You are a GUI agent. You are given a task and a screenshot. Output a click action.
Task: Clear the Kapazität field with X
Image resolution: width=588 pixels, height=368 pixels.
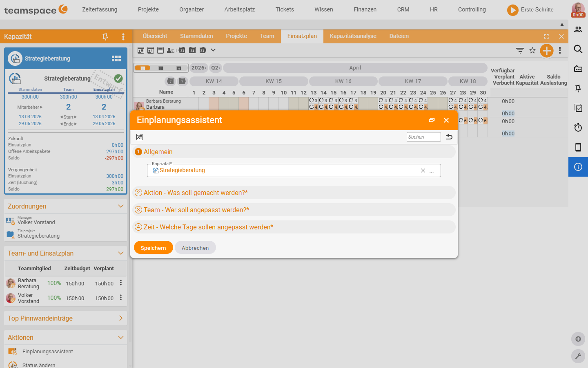423,171
